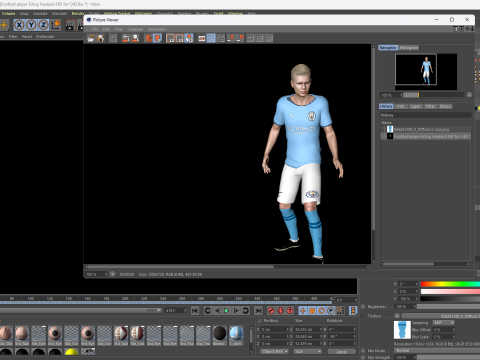Click the X axis lock icon
Image resolution: width=480 pixels, height=360 pixels.
[x=19, y=25]
